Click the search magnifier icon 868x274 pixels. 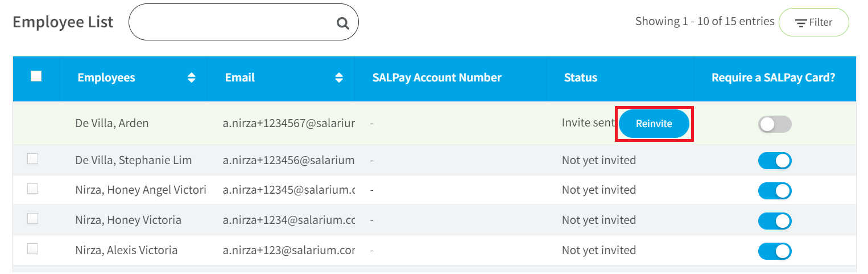[342, 23]
